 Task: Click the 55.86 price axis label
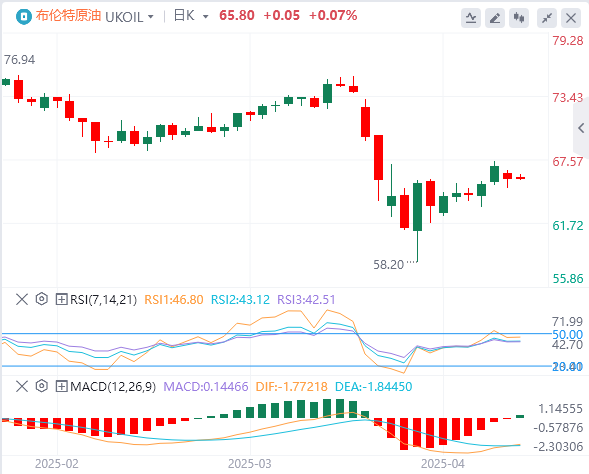click(568, 279)
